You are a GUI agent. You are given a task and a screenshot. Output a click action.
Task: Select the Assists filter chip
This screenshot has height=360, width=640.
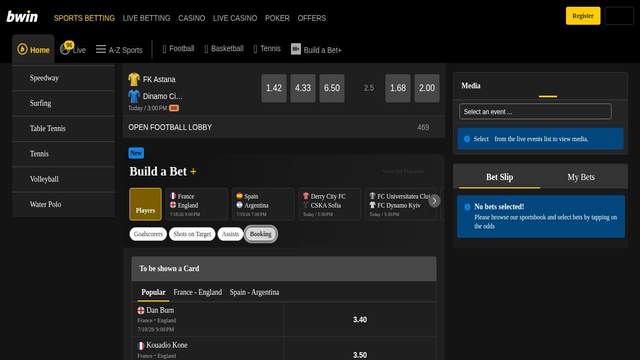(x=230, y=234)
